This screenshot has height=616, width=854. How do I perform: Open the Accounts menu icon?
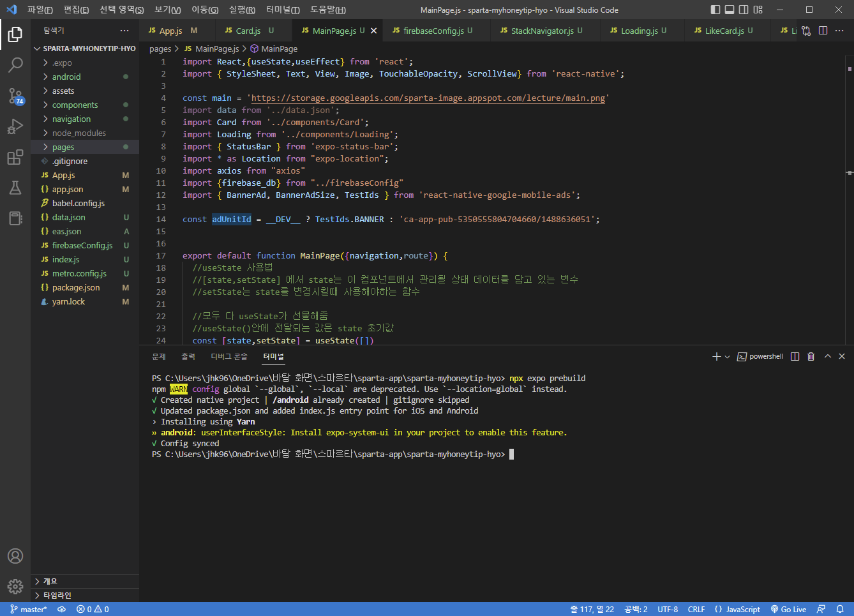(x=15, y=556)
